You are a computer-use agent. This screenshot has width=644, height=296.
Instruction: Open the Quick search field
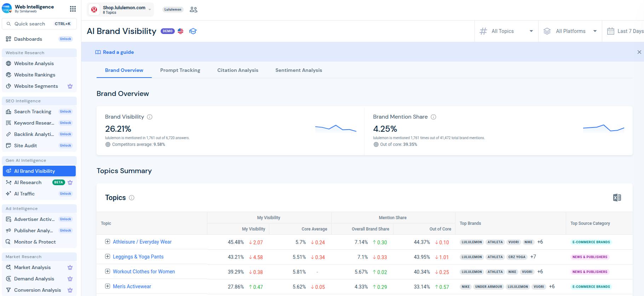pyautogui.click(x=39, y=24)
